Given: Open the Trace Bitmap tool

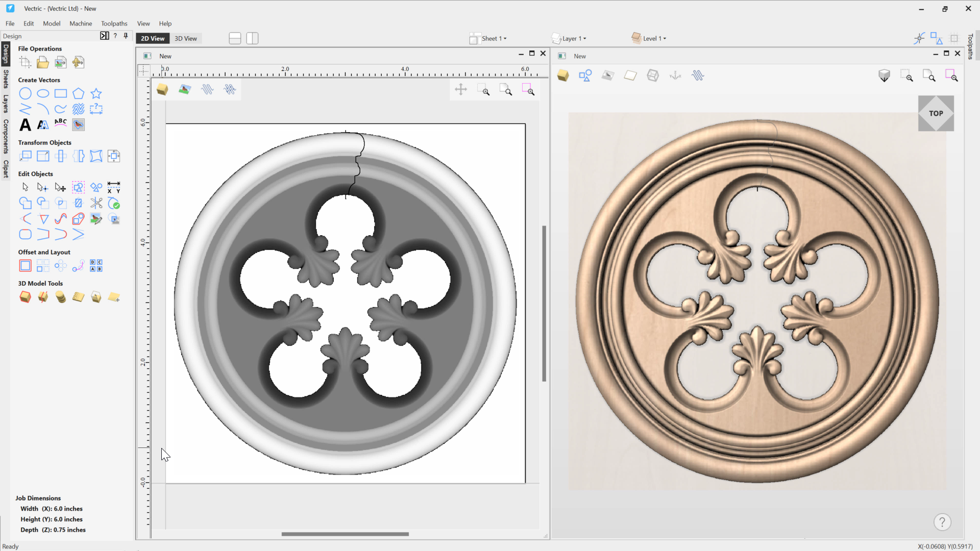Looking at the screenshot, I should click(78, 124).
